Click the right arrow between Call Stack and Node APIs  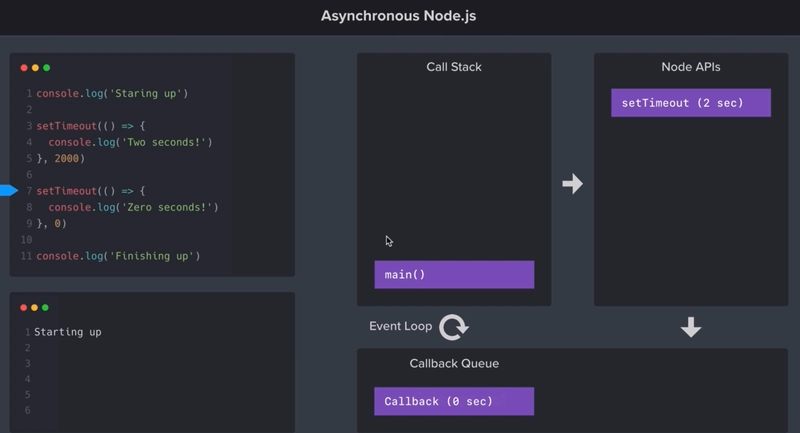(572, 184)
